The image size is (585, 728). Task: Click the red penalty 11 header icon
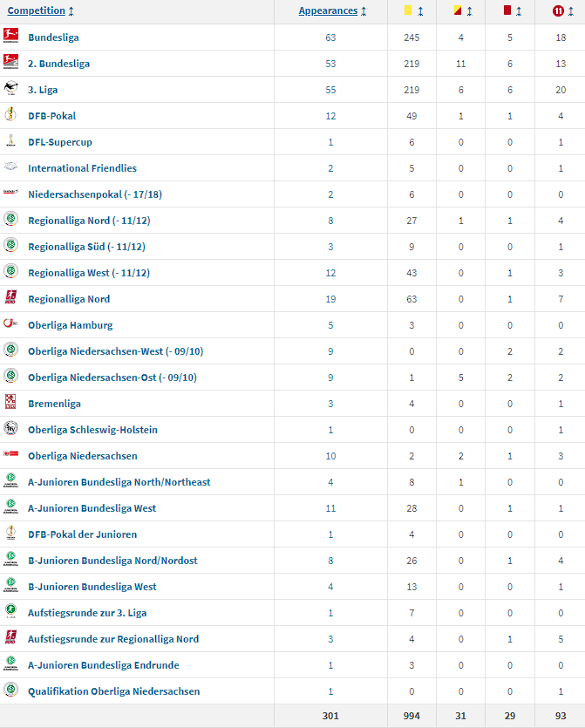558,10
